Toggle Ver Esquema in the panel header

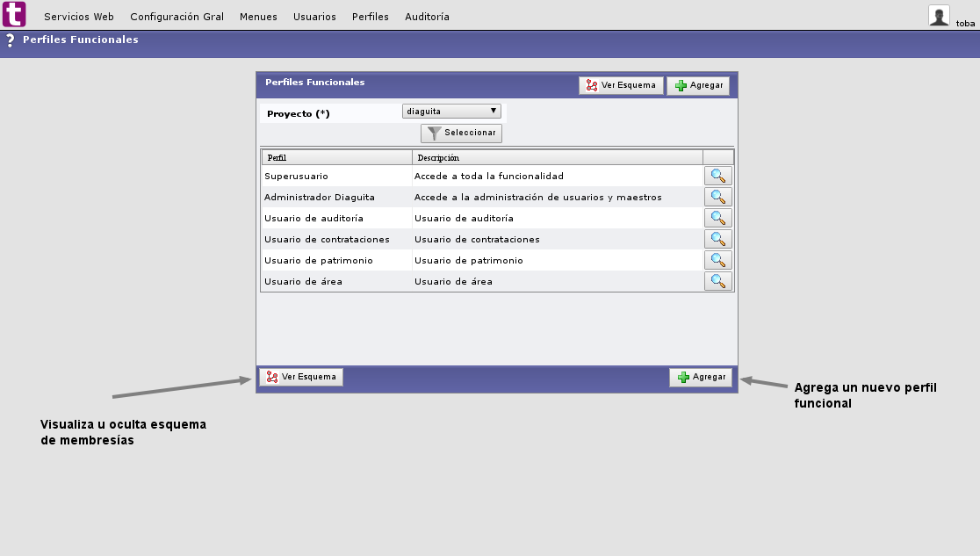pos(621,84)
